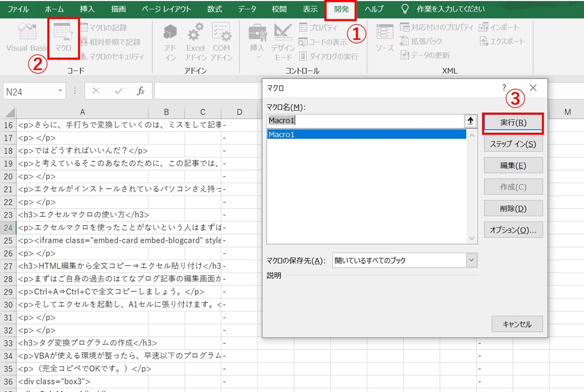Click the dialog help ? icon

pyautogui.click(x=504, y=88)
